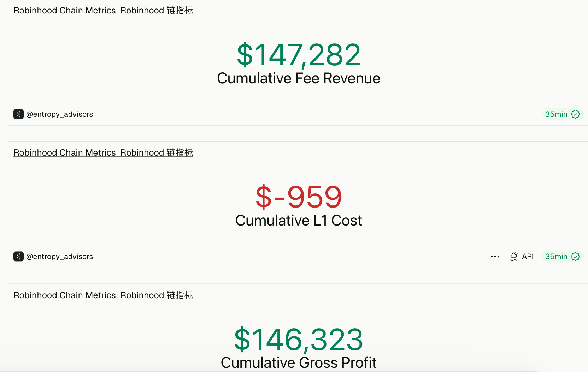Click entropy_advisors avatar icon on Fee Revenue card
The height and width of the screenshot is (372, 588).
(x=18, y=114)
